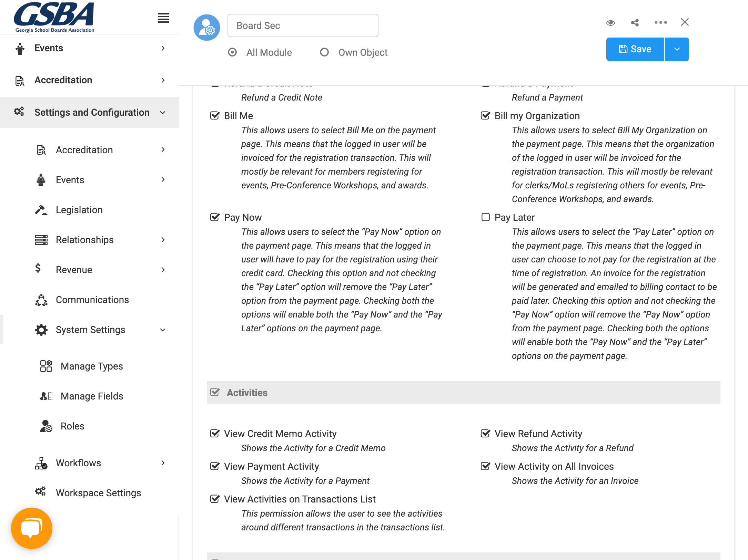Click the role avatar icon

[207, 28]
